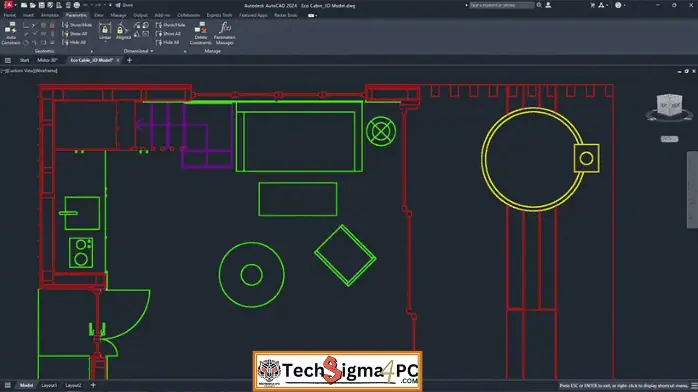Screen dimensions: 698x392
Task: Click dimensional Hide All constraints button
Action: tap(167, 42)
